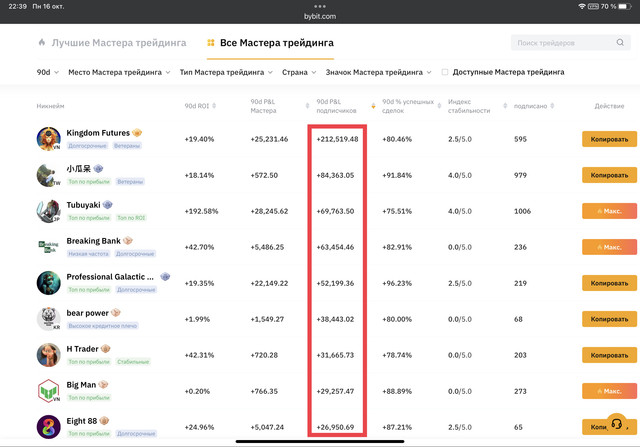Enable Доступные Мастера трейдинга checkbox
Viewport: 640px width, 447px height.
pyautogui.click(x=445, y=72)
